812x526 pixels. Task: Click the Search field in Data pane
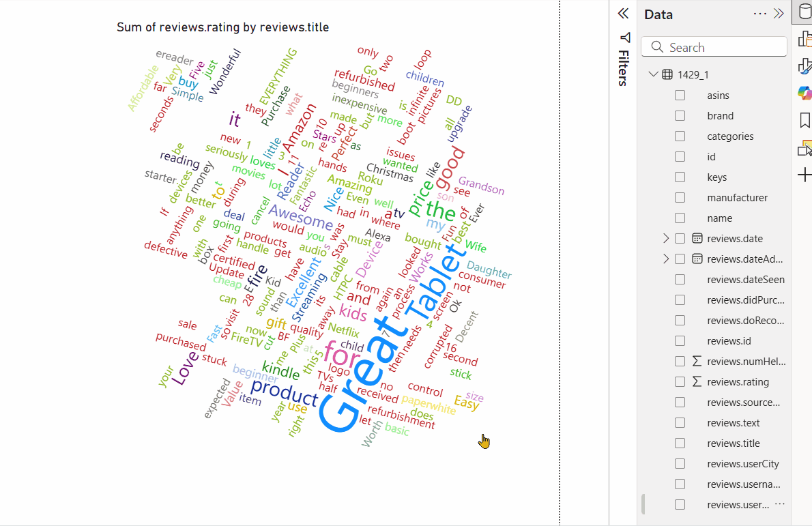pyautogui.click(x=714, y=47)
